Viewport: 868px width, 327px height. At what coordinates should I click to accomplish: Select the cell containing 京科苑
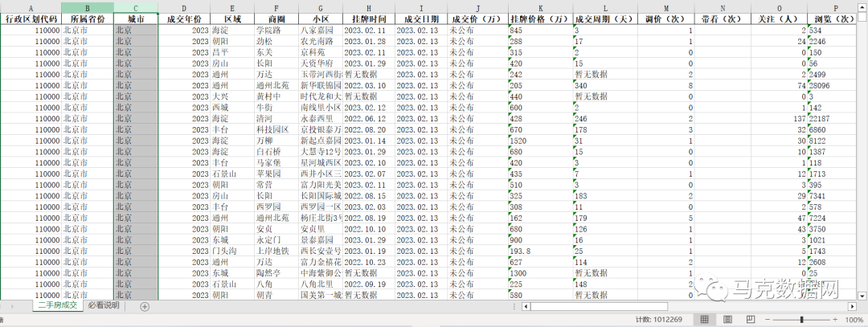click(x=321, y=52)
